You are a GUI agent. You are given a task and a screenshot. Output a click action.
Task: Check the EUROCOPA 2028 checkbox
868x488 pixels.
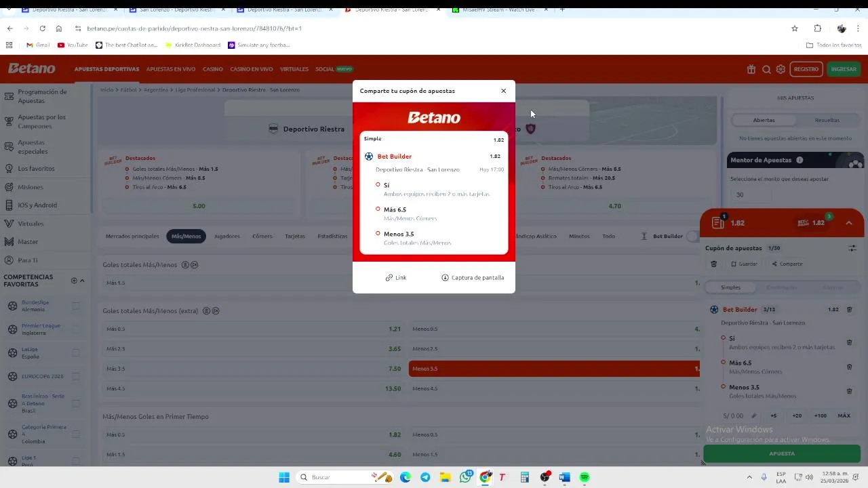point(76,376)
